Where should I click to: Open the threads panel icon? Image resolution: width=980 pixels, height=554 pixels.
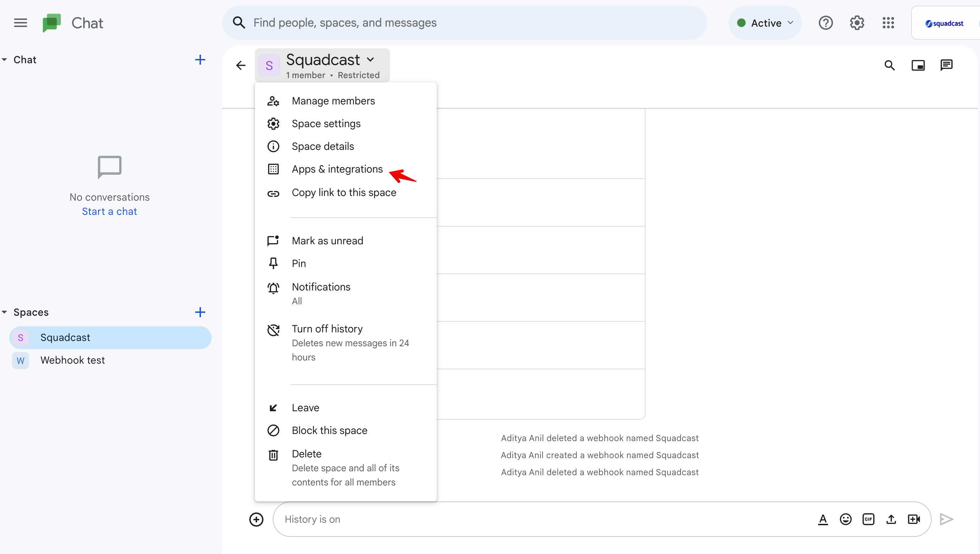946,65
